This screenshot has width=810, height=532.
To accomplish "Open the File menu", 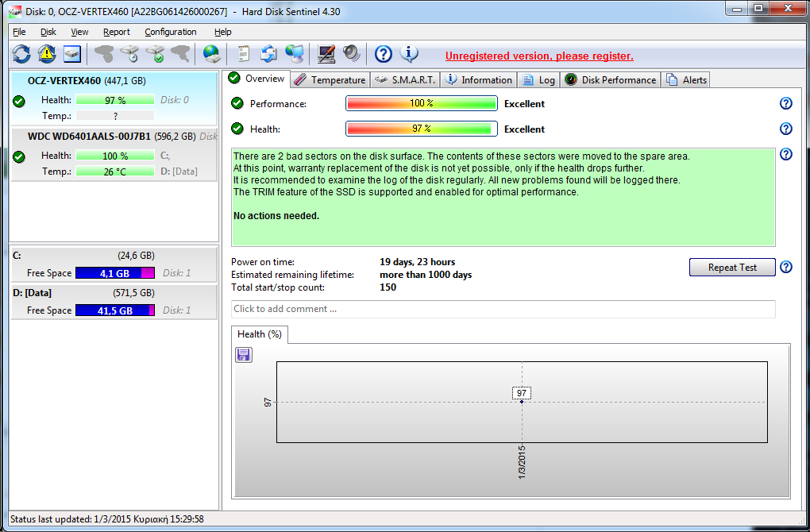I will point(19,32).
